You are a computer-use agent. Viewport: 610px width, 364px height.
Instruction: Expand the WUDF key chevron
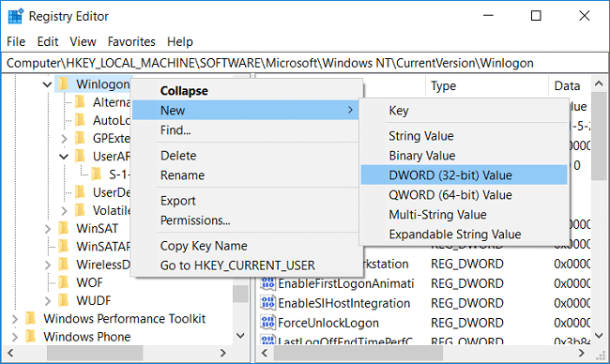pos(48,300)
